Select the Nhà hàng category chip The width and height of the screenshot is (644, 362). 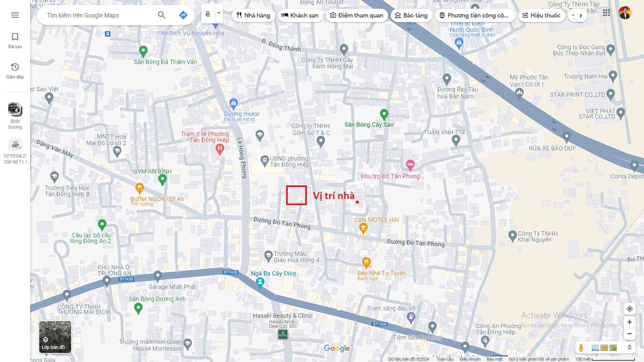[253, 15]
